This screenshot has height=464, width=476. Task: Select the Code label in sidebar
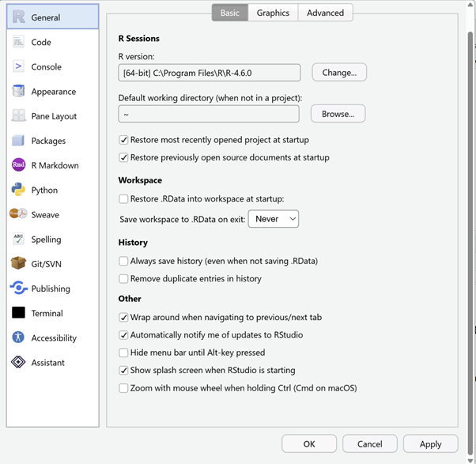(x=41, y=42)
